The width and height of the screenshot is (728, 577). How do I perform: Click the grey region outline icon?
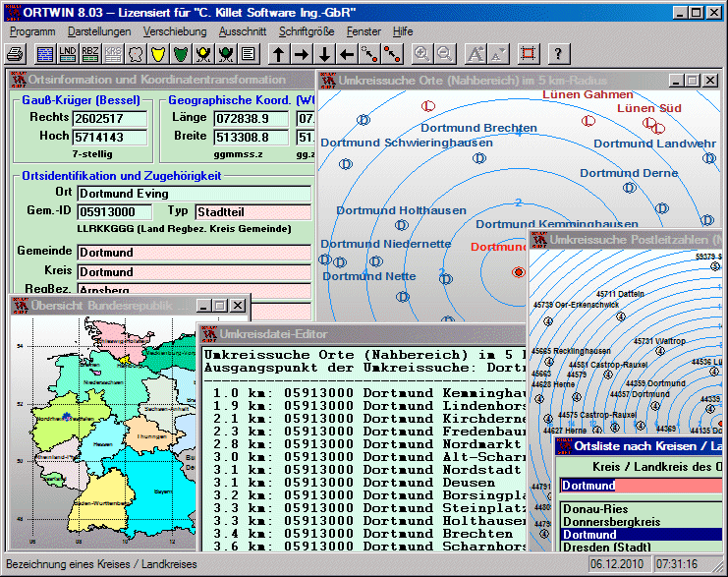[x=136, y=54]
